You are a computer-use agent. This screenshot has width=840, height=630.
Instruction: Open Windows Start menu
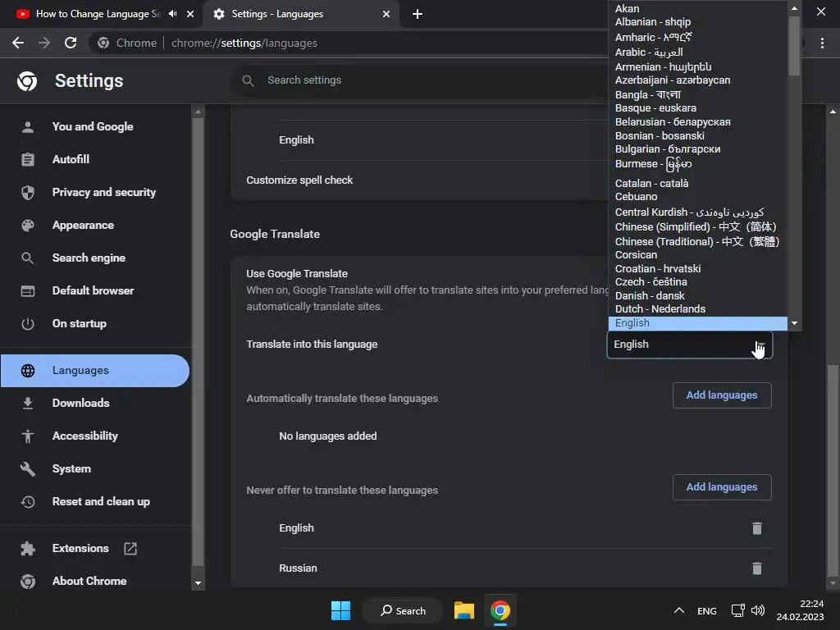coord(340,610)
